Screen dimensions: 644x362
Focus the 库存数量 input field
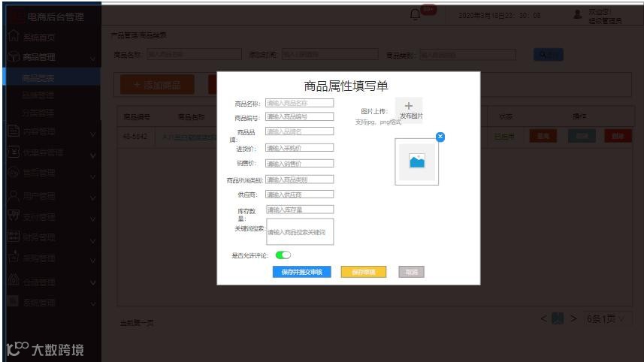click(x=299, y=210)
